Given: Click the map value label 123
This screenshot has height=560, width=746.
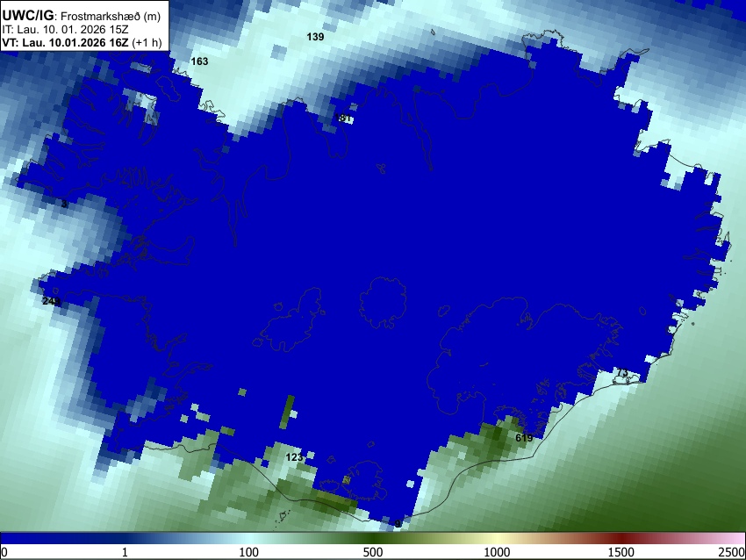Looking at the screenshot, I should point(294,457).
